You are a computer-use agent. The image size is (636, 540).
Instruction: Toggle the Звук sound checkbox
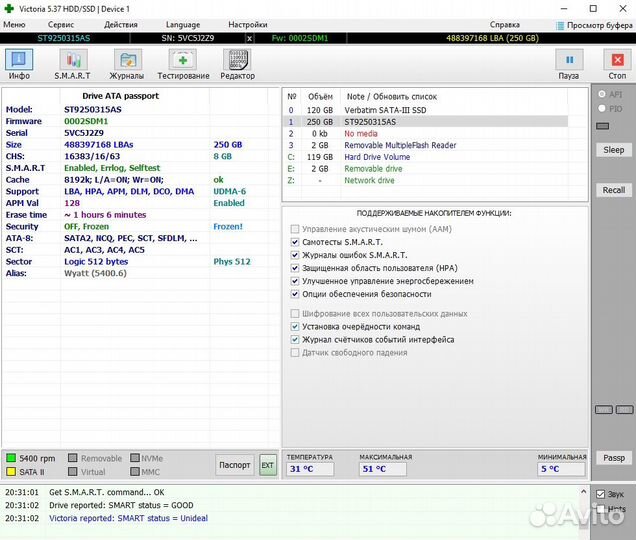pyautogui.click(x=601, y=494)
